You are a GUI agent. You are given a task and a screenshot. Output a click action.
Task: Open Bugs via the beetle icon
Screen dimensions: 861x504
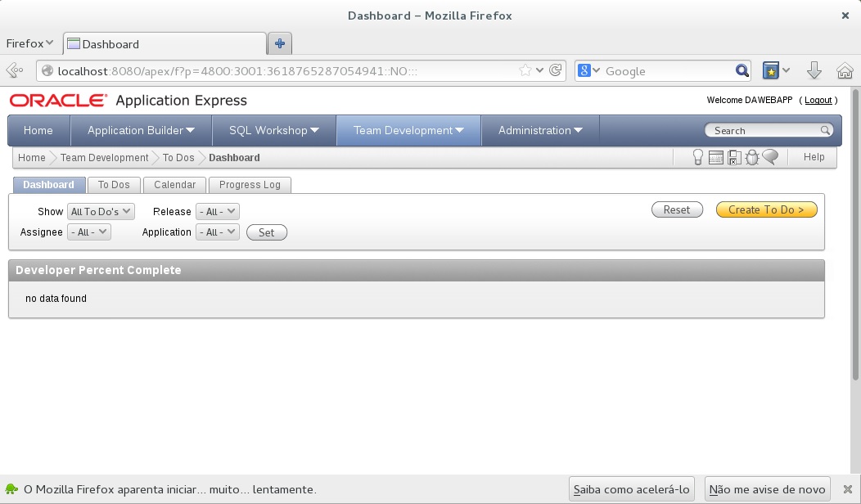click(751, 157)
